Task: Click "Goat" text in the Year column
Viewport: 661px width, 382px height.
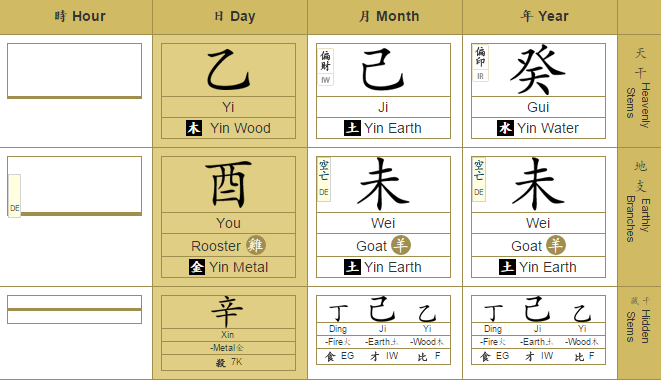Action: 527,246
